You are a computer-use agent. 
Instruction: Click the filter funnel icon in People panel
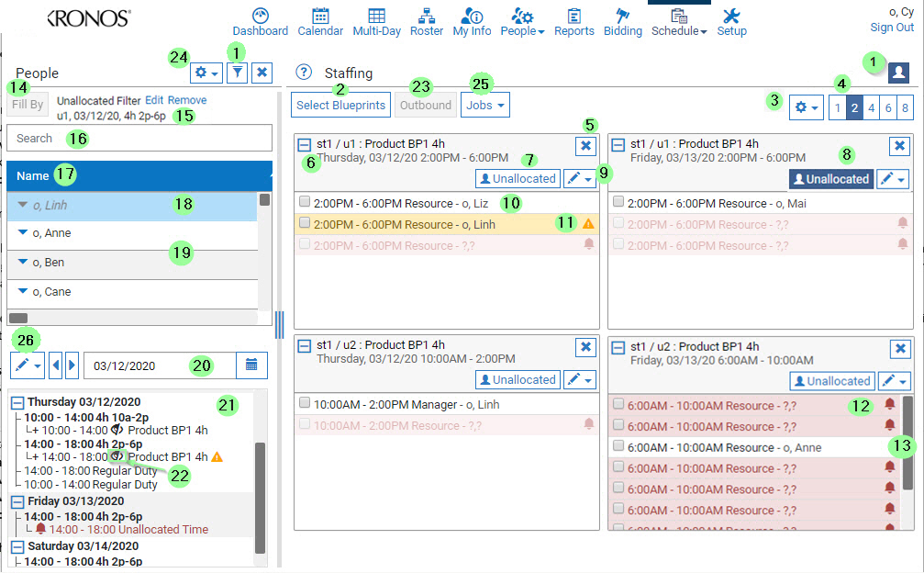237,72
